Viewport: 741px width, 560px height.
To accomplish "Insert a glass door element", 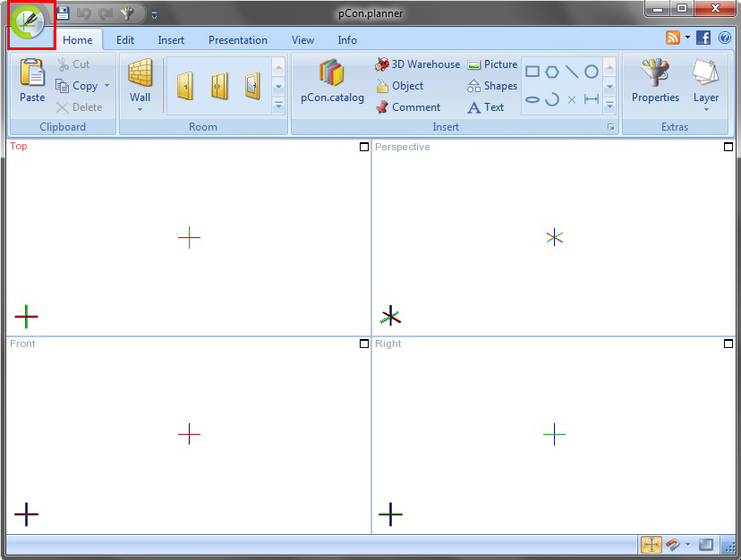I will [x=253, y=86].
